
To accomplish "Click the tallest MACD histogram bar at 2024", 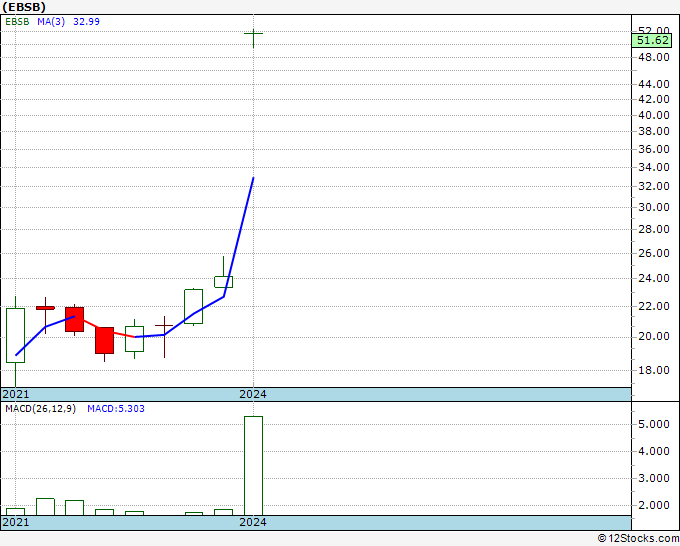I will point(253,466).
